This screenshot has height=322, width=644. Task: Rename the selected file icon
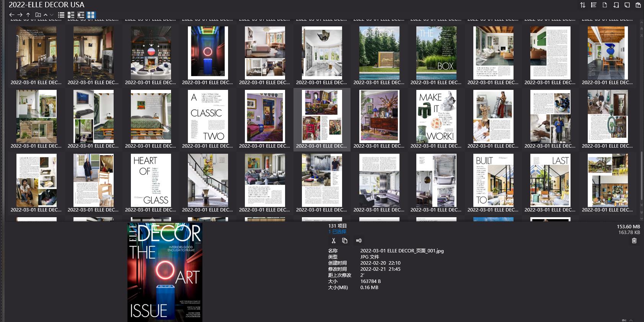point(359,241)
